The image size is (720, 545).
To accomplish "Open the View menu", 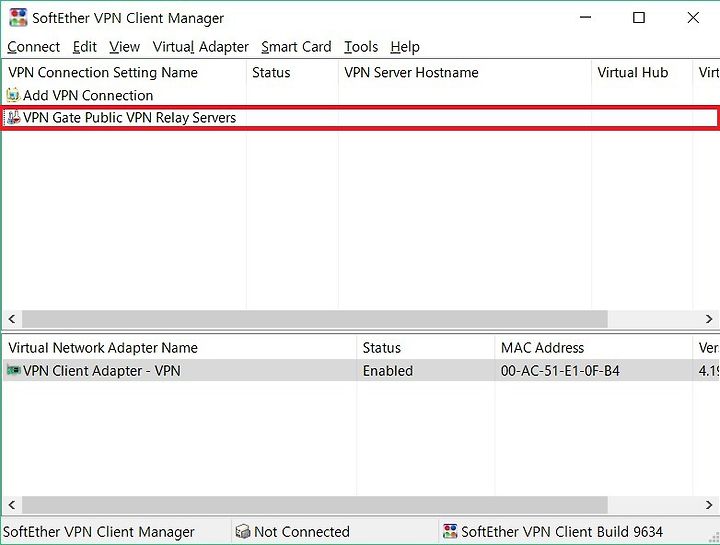I will [x=124, y=47].
